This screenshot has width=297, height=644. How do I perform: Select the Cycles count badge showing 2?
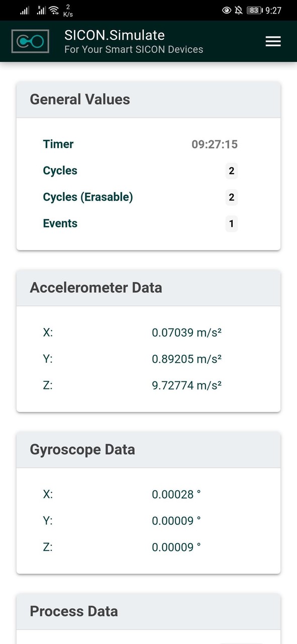click(x=231, y=171)
